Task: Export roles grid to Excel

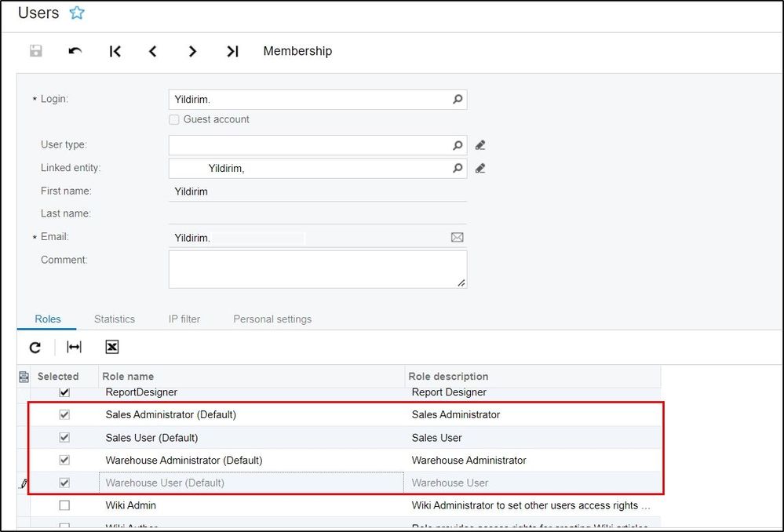Action: [x=111, y=347]
